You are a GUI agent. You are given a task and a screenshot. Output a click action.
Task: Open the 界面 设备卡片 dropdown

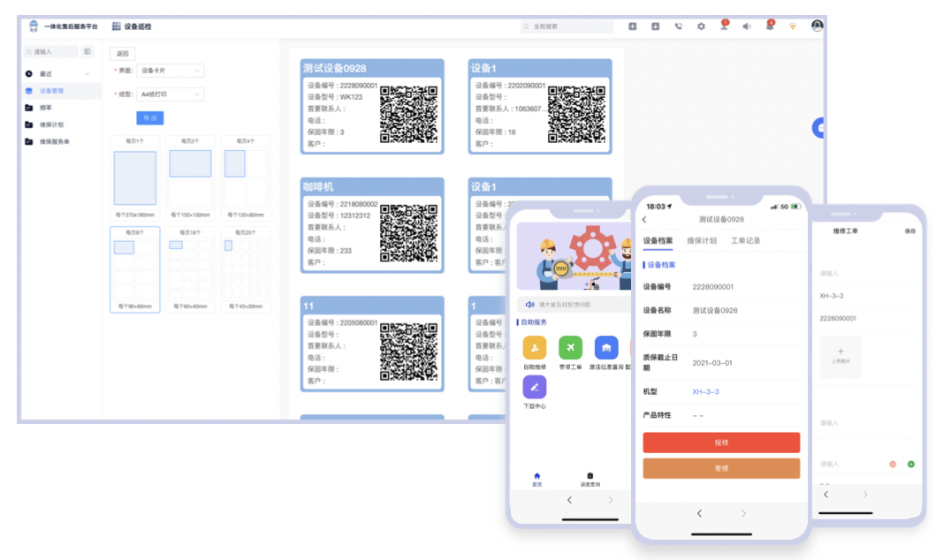coord(171,71)
